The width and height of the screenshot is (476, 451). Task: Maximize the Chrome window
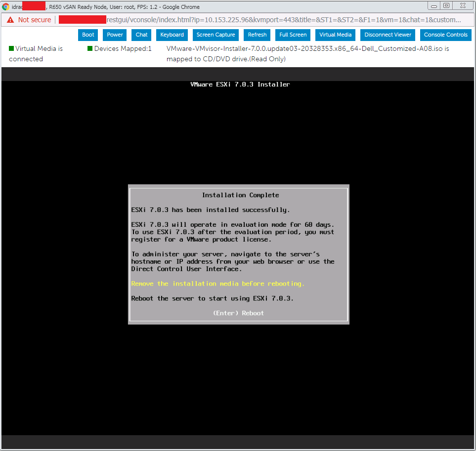[446, 5]
